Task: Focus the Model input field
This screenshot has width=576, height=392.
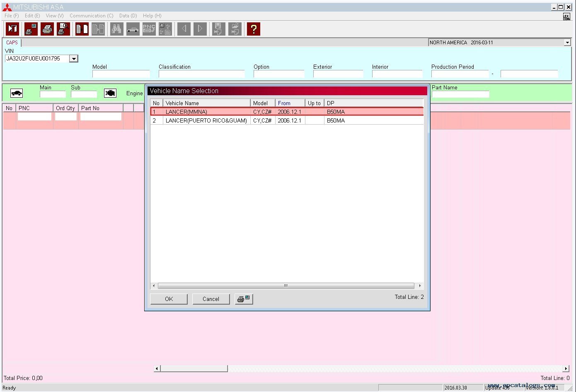Action: [121, 74]
